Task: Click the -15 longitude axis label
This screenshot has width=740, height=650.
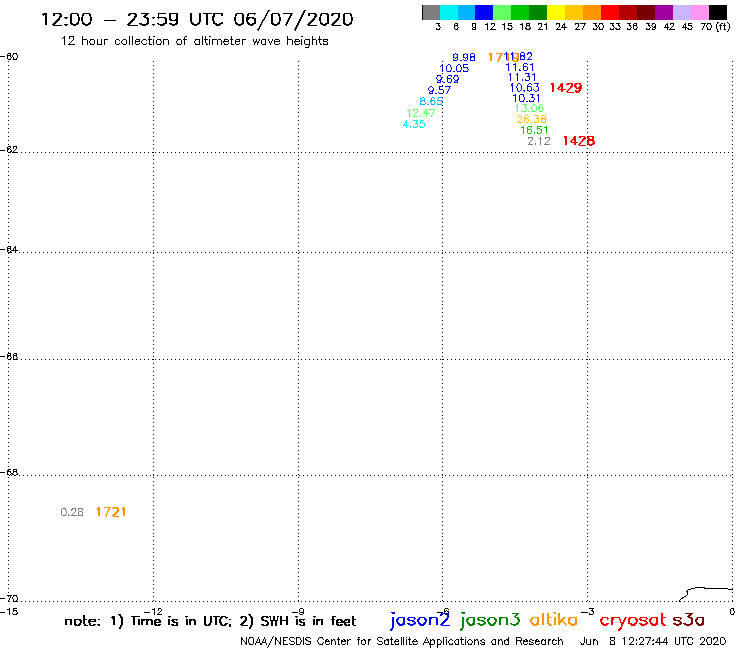Action: click(9, 612)
